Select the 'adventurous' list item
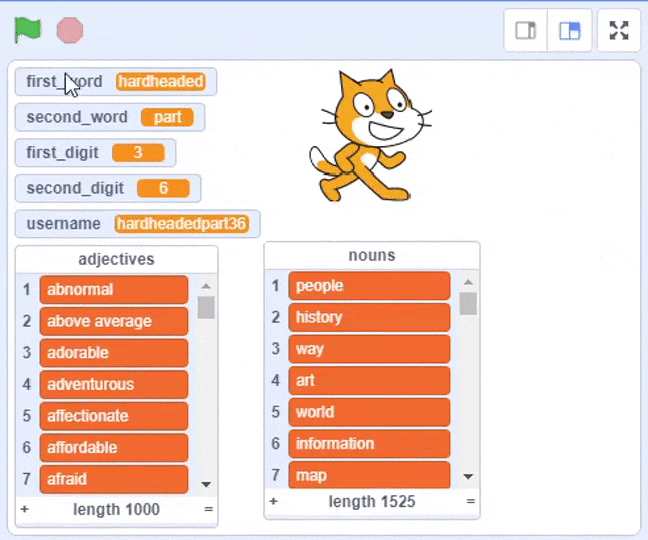This screenshot has width=648, height=540. pos(114,384)
